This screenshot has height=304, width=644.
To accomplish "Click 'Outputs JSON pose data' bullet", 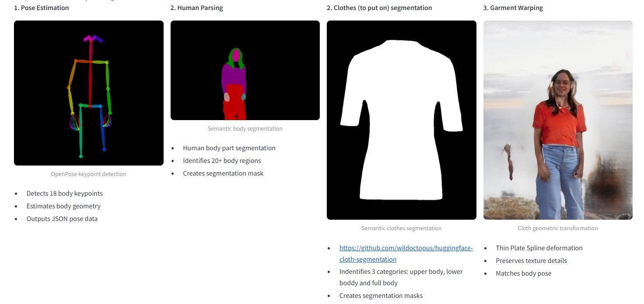I will click(62, 219).
